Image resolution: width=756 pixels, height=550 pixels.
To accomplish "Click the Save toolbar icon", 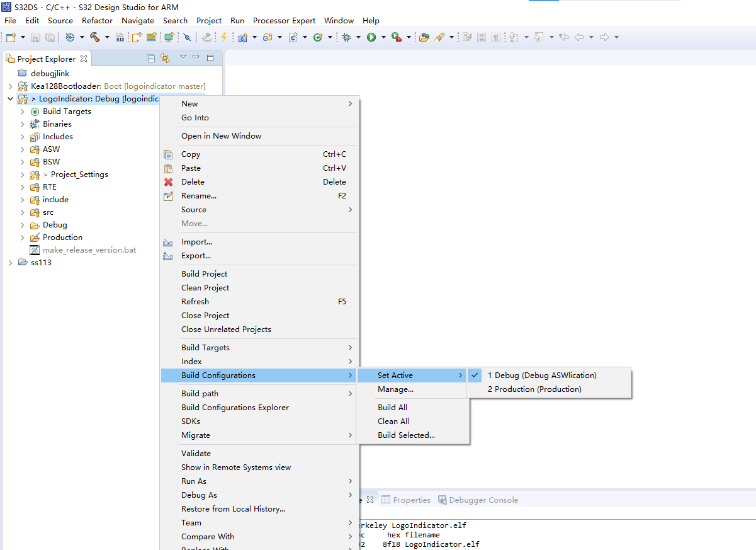I will 35,37.
